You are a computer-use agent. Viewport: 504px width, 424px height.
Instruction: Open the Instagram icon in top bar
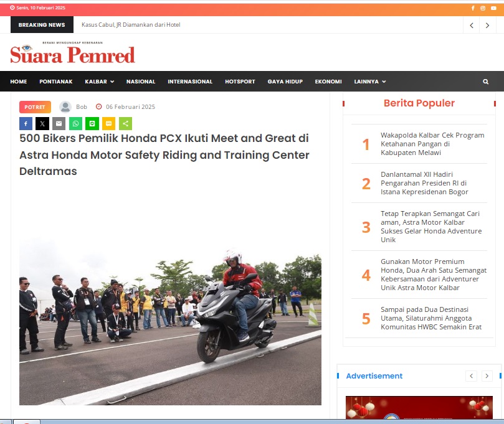(483, 8)
